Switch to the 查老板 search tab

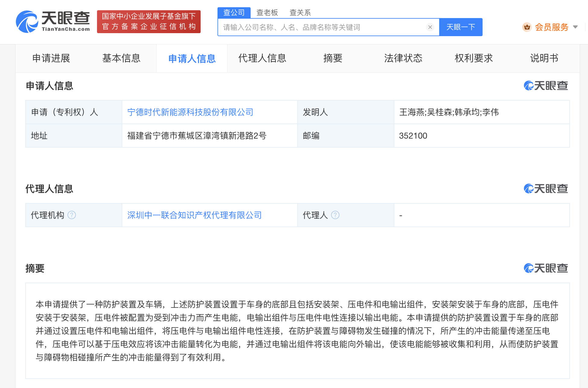267,12
